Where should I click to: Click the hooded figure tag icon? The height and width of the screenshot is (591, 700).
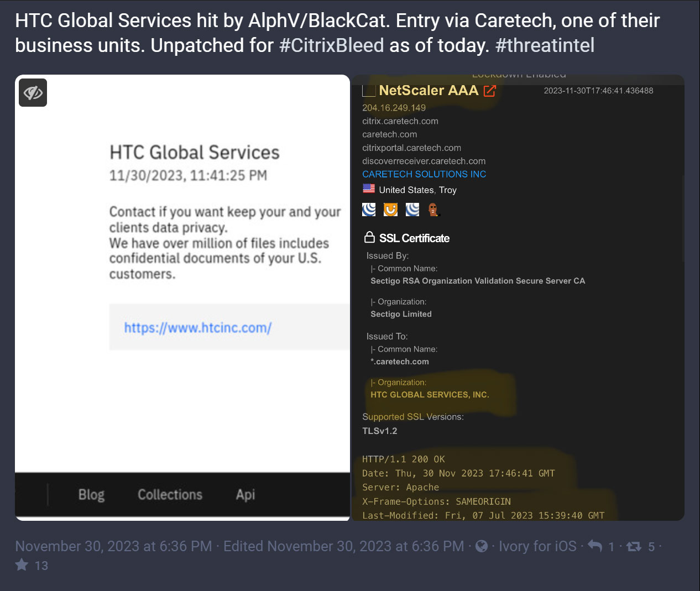tap(433, 210)
